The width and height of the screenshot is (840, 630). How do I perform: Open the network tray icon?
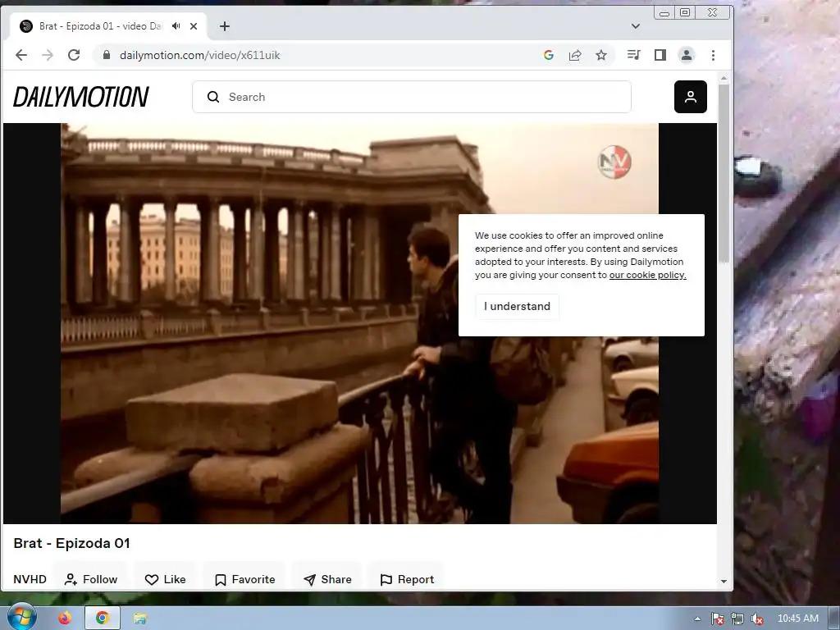pos(737,619)
